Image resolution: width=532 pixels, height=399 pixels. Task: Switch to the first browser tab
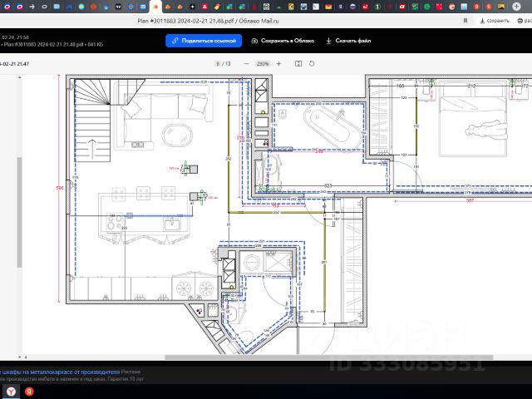[x=7, y=6]
